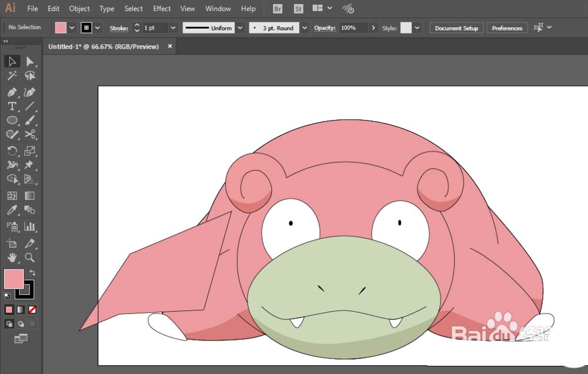This screenshot has height=374, width=588.
Task: Select the Shape Builder tool
Action: (12, 179)
